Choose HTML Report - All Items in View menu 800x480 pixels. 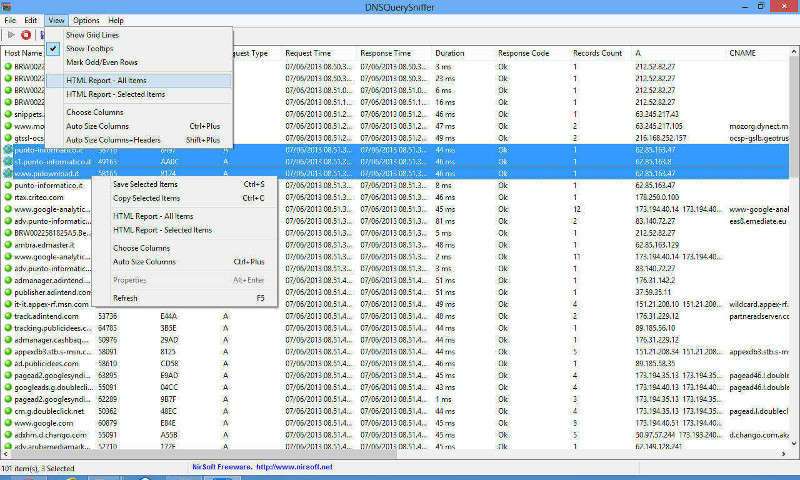(x=107, y=80)
